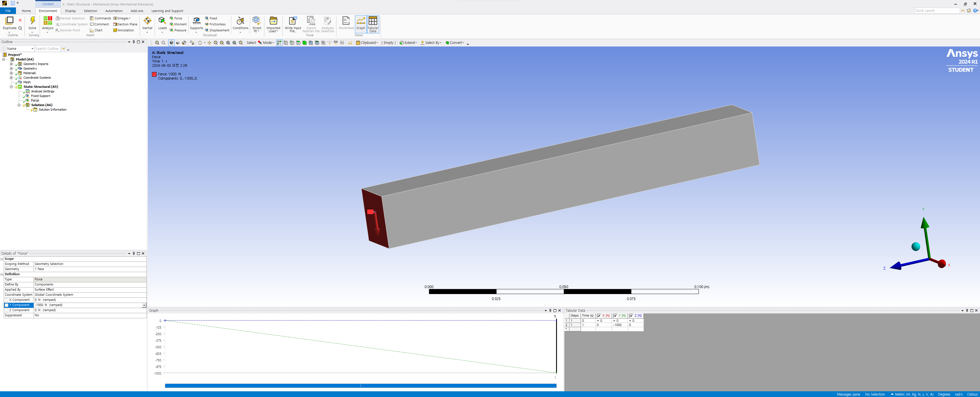Image resolution: width=980 pixels, height=397 pixels.
Task: Open the Select By dropdown
Action: tap(431, 43)
